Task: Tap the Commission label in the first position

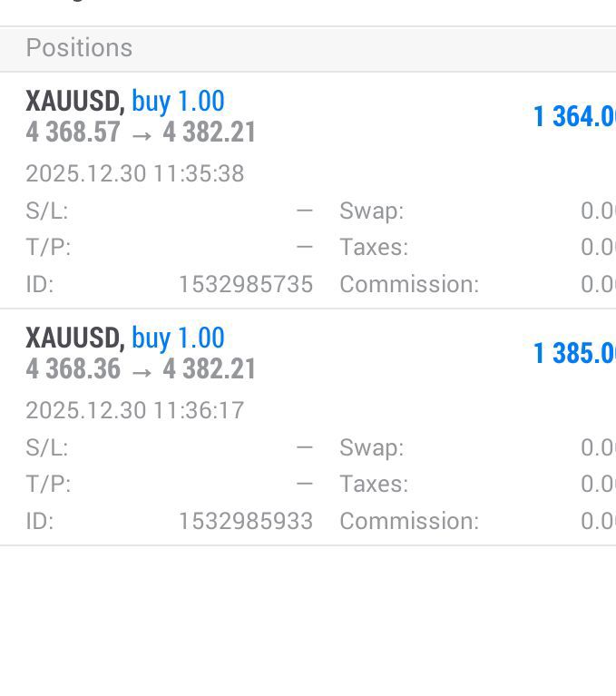Action: (x=408, y=284)
